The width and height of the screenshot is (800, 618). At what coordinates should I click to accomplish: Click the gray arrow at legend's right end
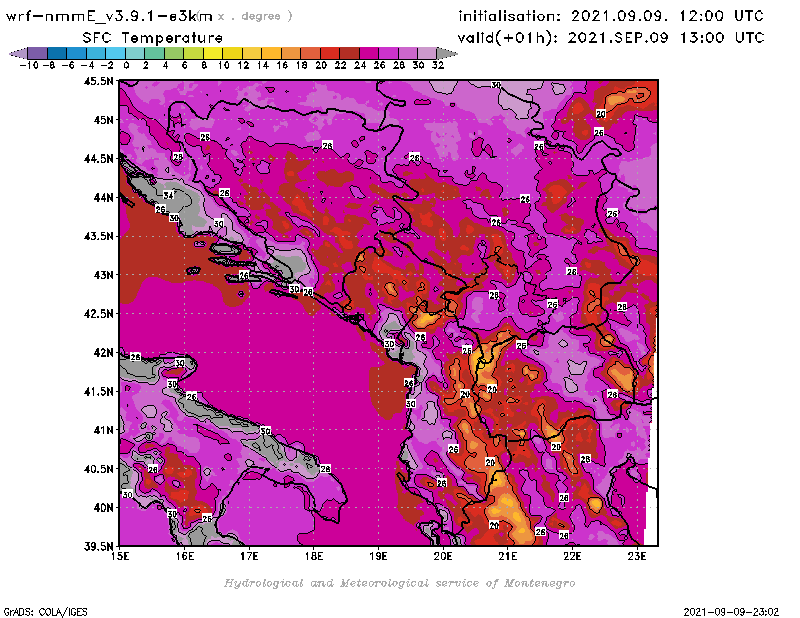click(446, 53)
